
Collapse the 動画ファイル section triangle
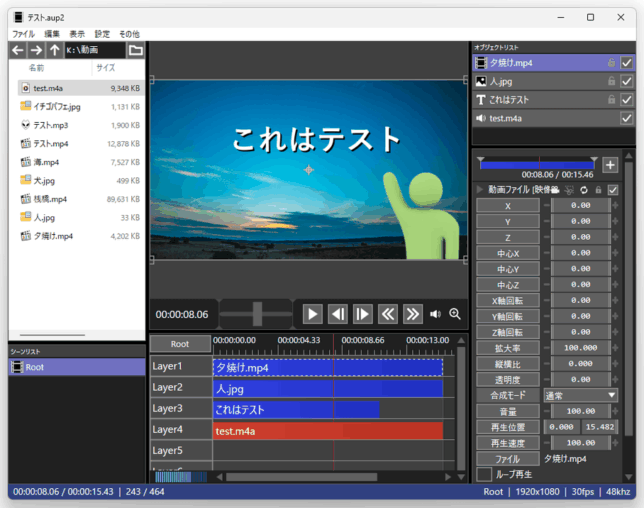coord(480,189)
